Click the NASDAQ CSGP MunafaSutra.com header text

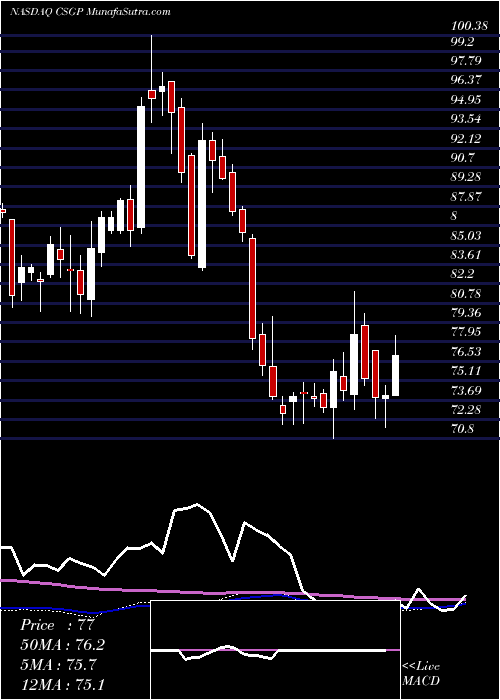point(90,11)
